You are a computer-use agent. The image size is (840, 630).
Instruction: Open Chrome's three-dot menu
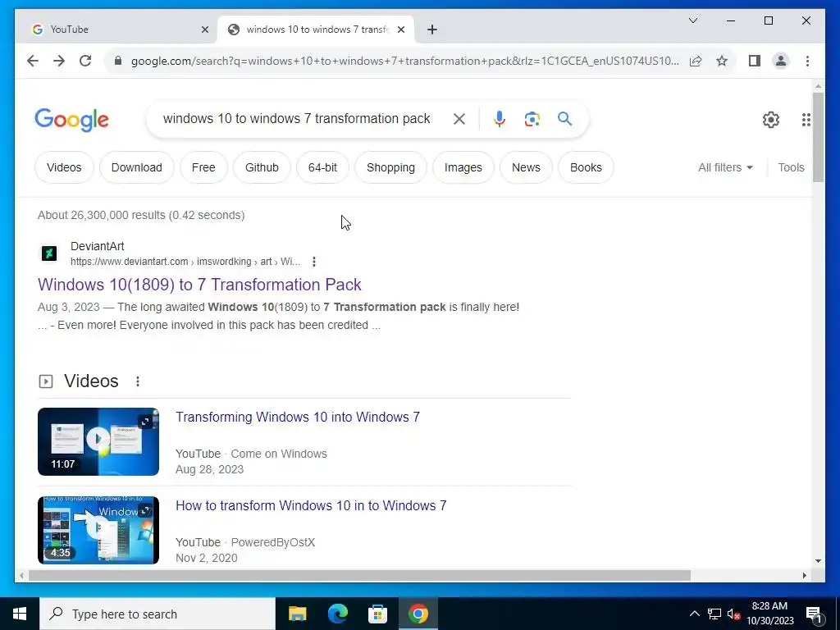point(807,61)
